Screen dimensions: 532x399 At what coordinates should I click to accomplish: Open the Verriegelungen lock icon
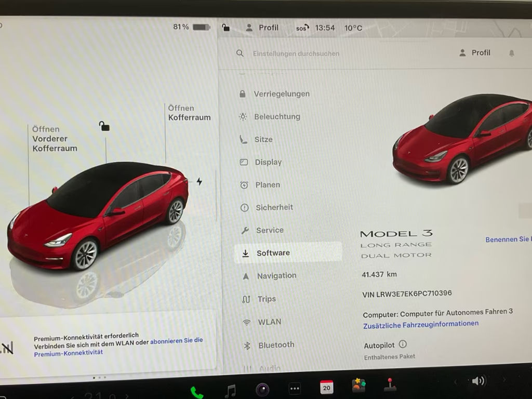point(243,94)
